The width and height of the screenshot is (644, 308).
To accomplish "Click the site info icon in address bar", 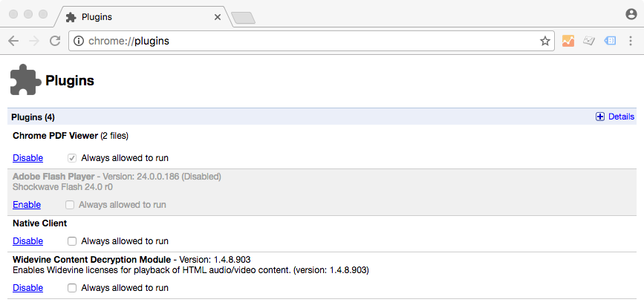I will point(79,42).
